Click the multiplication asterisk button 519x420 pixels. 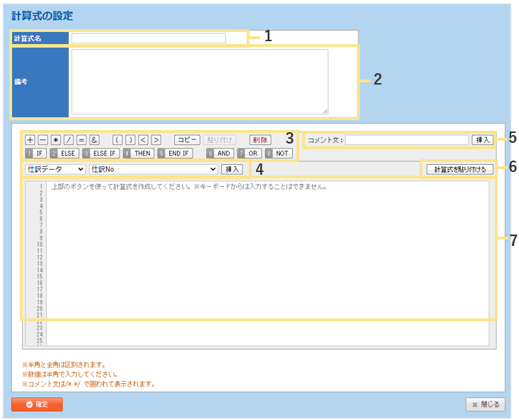click(55, 140)
